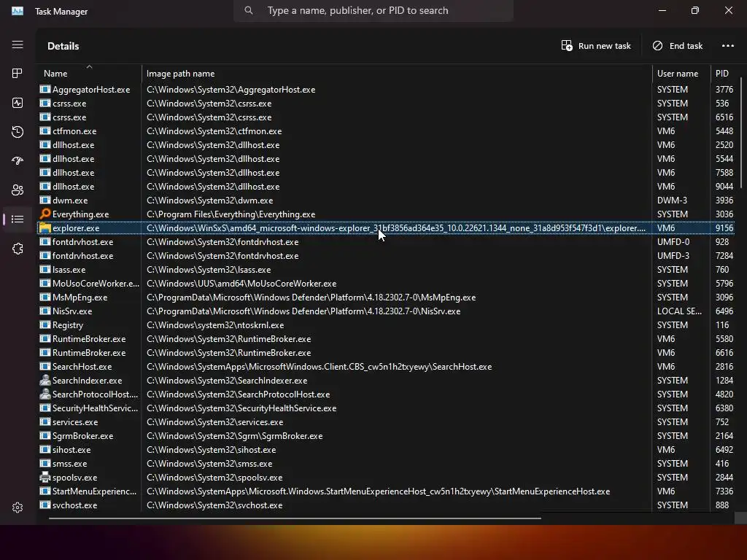This screenshot has height=560, width=747.
Task: Click the AggregatorHost.exe process icon
Action: (x=45, y=89)
